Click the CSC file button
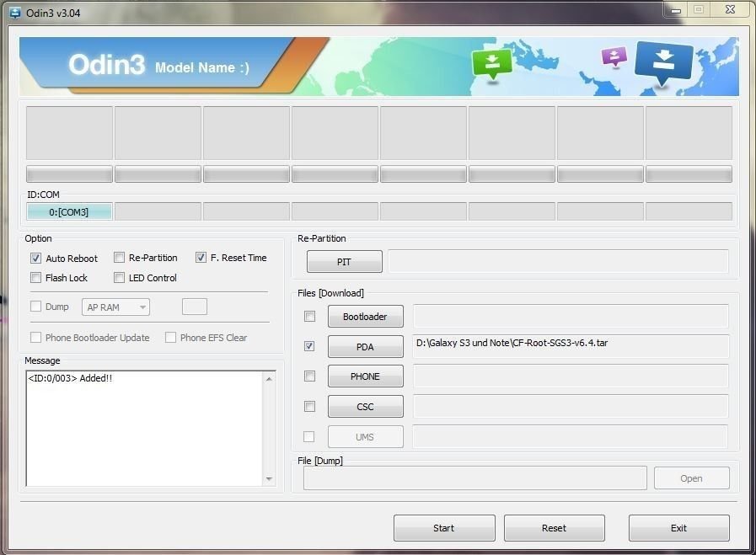 [366, 407]
